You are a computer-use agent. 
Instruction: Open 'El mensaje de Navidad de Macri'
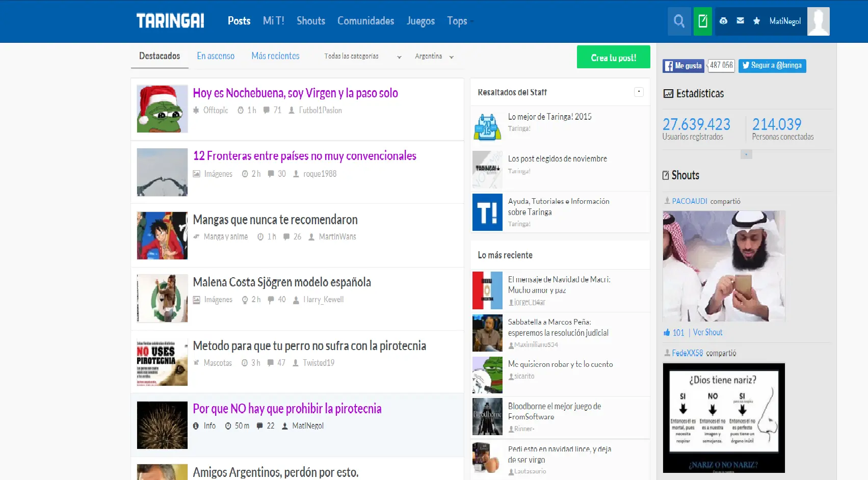coord(559,285)
